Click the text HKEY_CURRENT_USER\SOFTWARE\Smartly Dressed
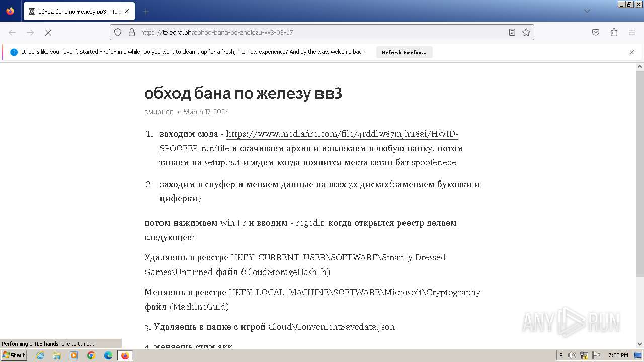 coord(338,257)
